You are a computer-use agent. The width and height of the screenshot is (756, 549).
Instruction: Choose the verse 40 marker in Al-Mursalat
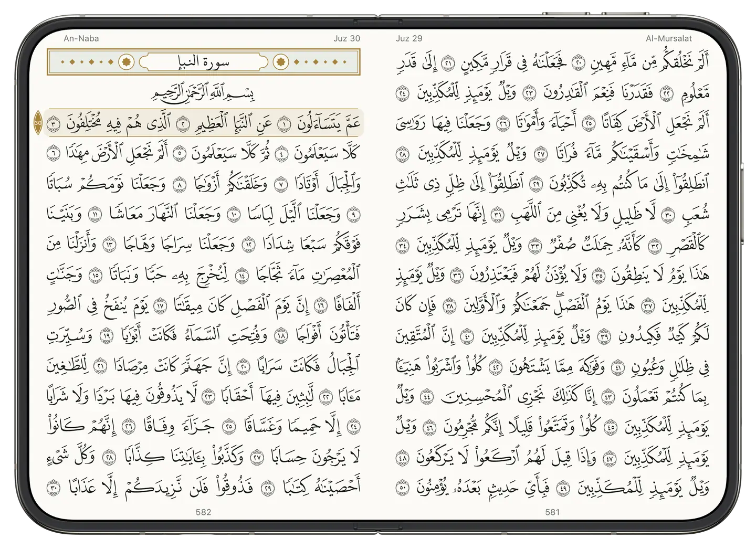[467, 336]
